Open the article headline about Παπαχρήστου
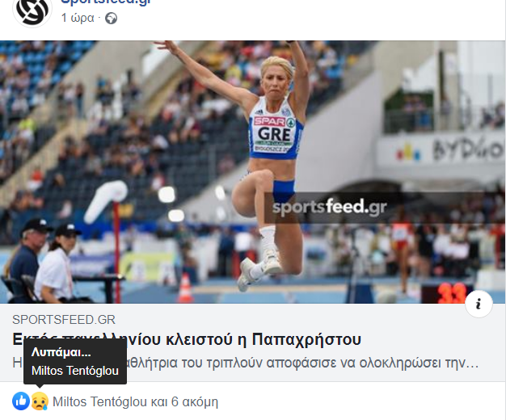 (x=187, y=339)
